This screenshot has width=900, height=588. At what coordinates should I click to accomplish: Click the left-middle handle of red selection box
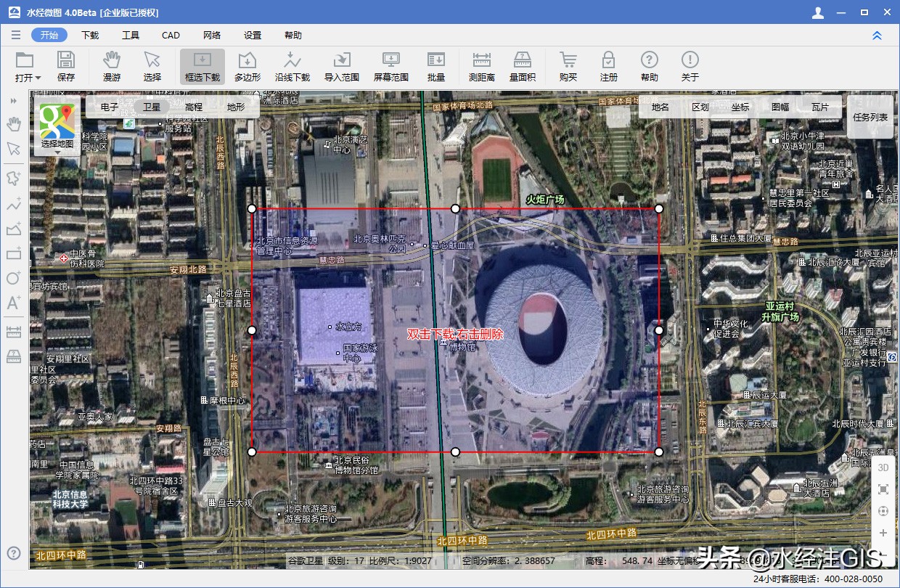pyautogui.click(x=252, y=330)
